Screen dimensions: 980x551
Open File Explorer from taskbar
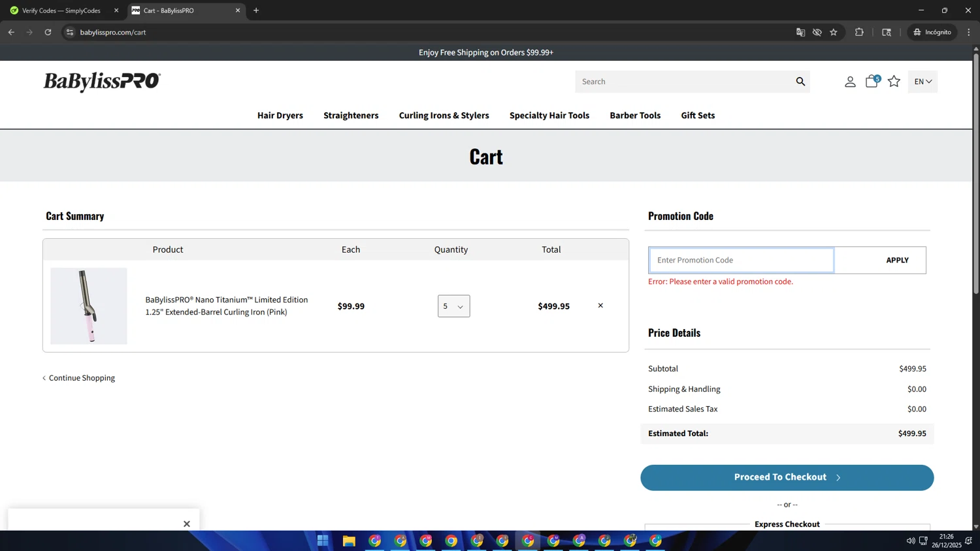pos(349,541)
